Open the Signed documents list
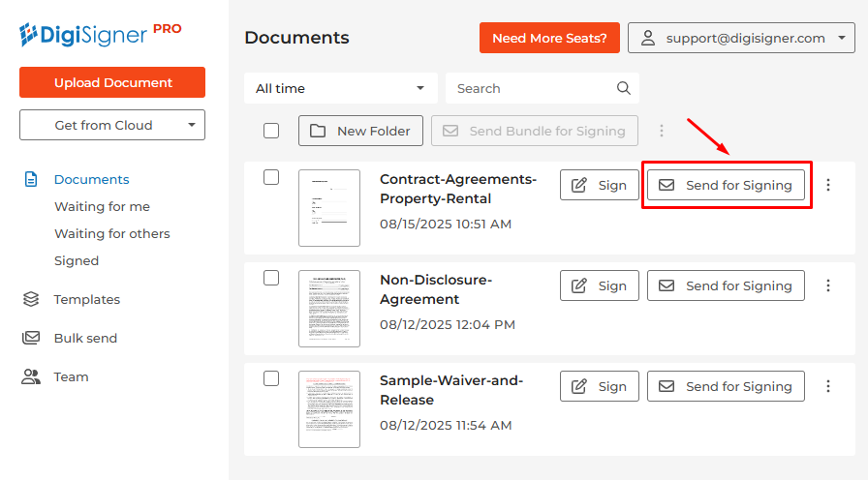The image size is (868, 480). 77,260
